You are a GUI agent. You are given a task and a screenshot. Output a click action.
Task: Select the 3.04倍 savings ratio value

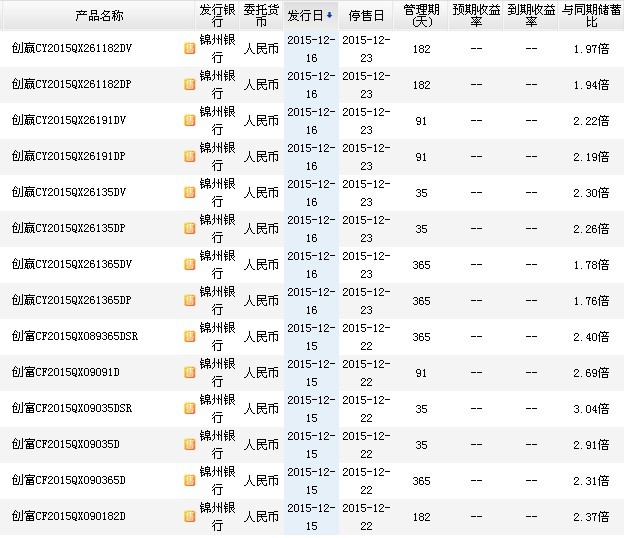[591, 409]
